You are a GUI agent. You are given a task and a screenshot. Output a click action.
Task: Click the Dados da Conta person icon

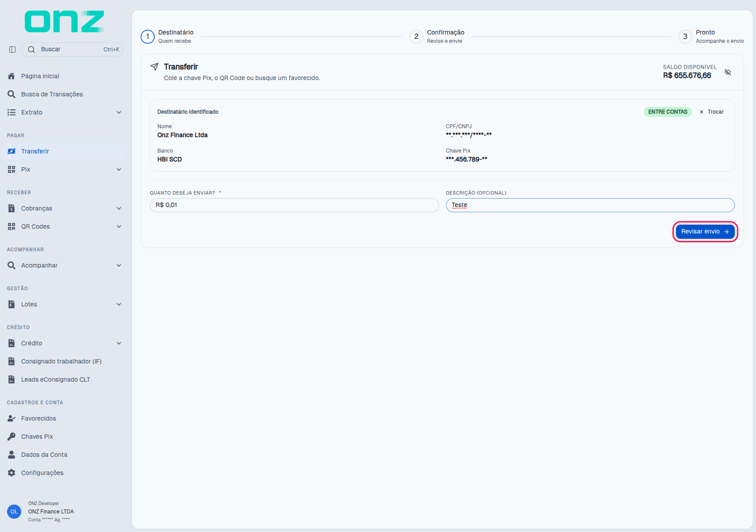(11, 455)
